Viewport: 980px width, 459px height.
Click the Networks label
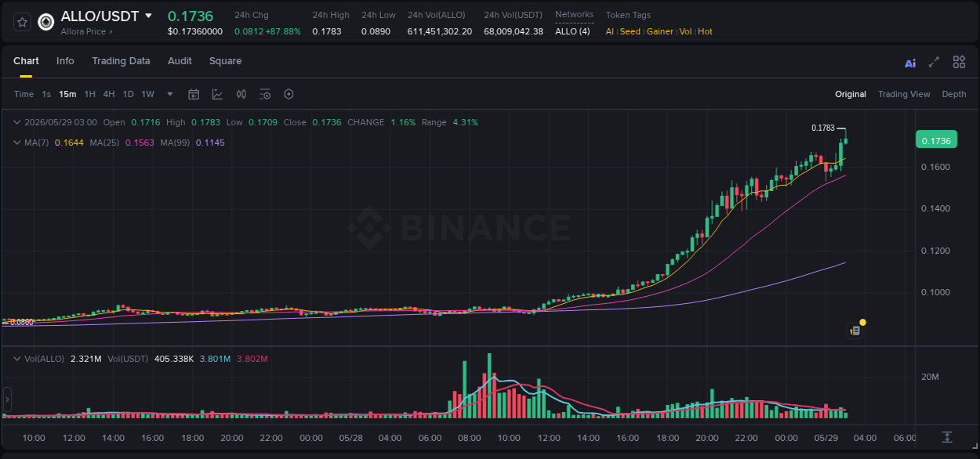[574, 15]
